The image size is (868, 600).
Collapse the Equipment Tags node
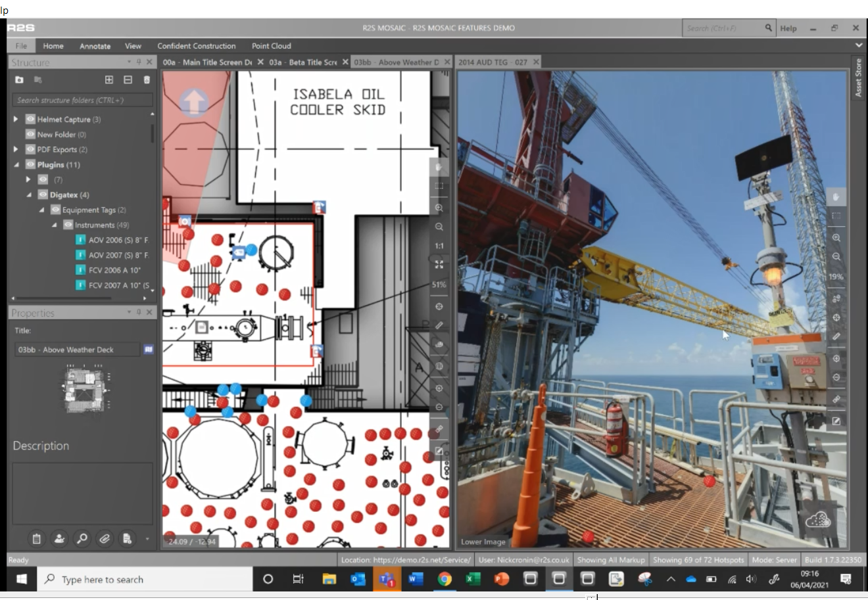pyautogui.click(x=41, y=210)
